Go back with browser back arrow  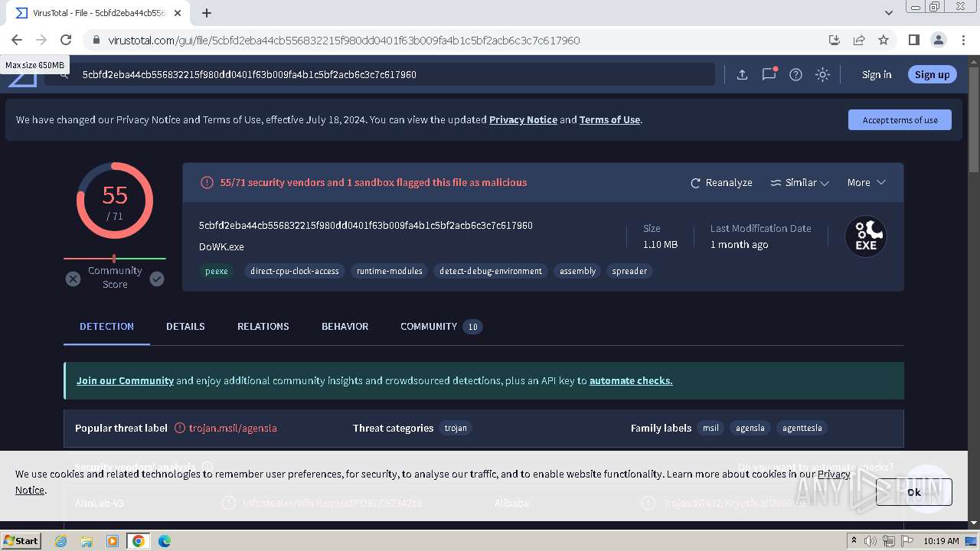(x=17, y=40)
